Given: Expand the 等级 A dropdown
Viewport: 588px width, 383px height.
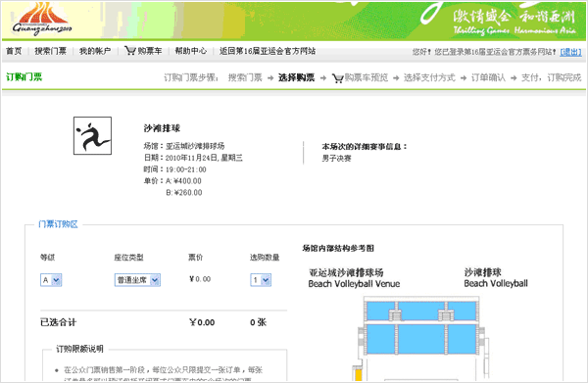Looking at the screenshot, I should (x=51, y=280).
